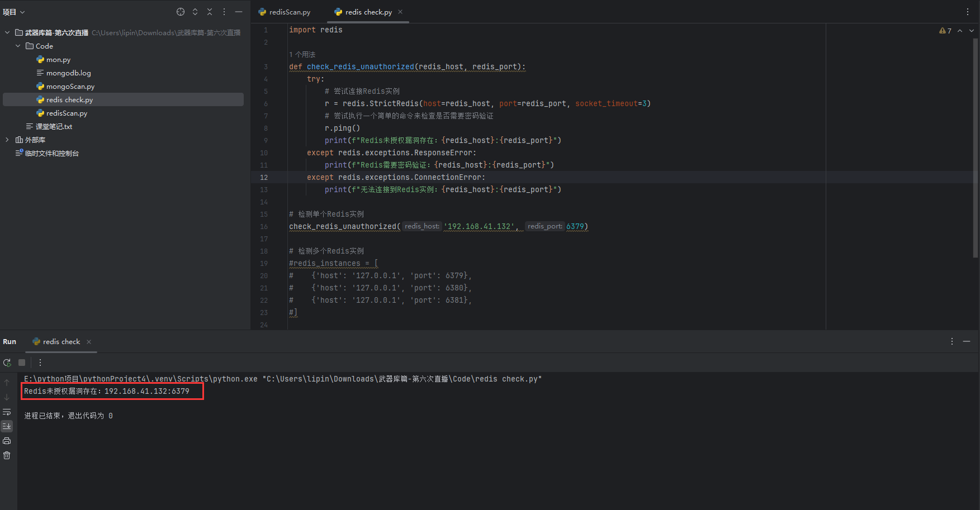Open the 项目 view dropdown
Viewport: 980px width, 510px height.
[x=14, y=12]
